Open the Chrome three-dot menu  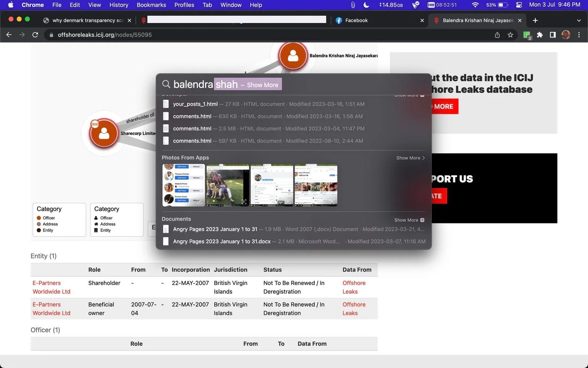click(579, 35)
